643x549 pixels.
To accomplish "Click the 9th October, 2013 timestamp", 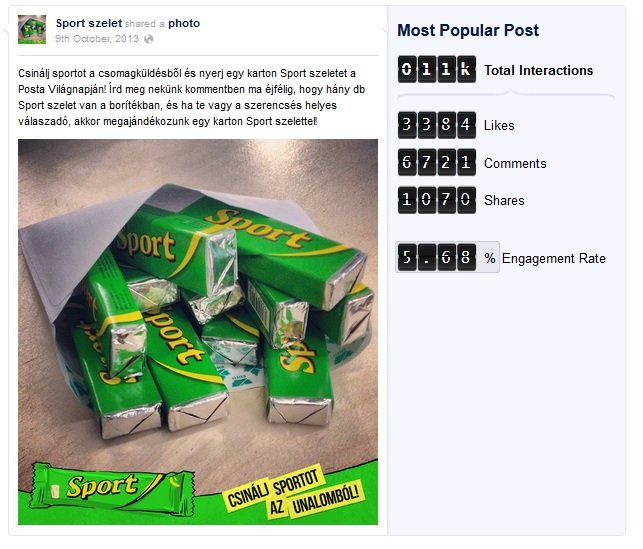I will 99,39.
